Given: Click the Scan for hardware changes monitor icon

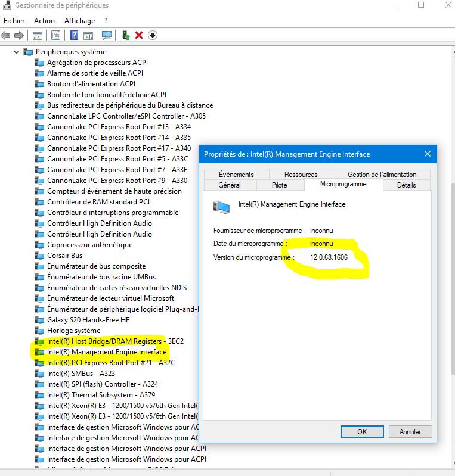Looking at the screenshot, I should [107, 36].
